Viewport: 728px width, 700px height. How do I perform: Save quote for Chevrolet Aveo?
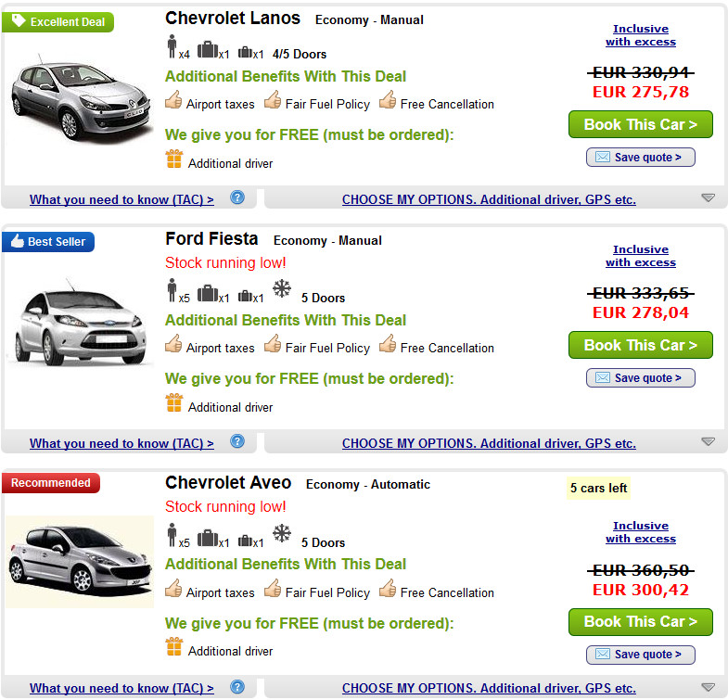coord(640,655)
